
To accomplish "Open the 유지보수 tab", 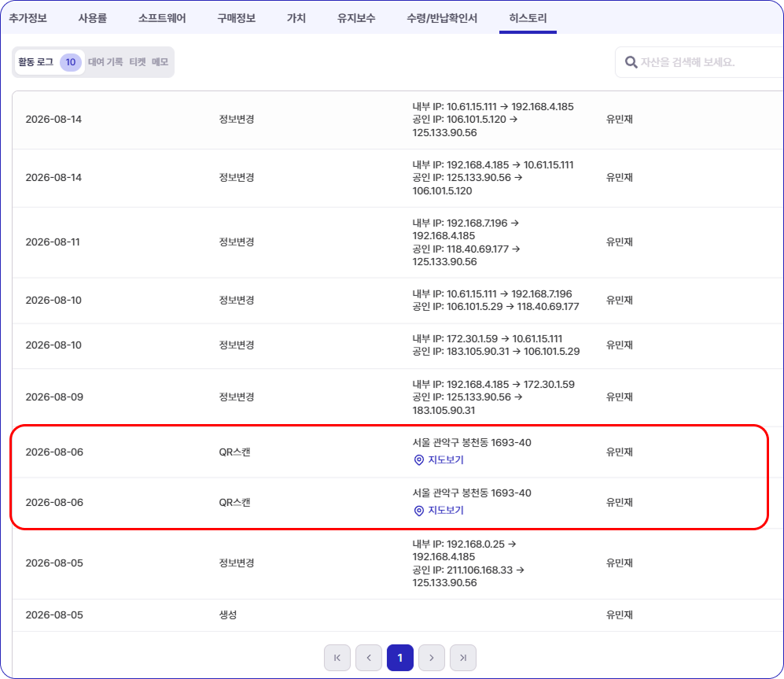I will click(x=356, y=19).
